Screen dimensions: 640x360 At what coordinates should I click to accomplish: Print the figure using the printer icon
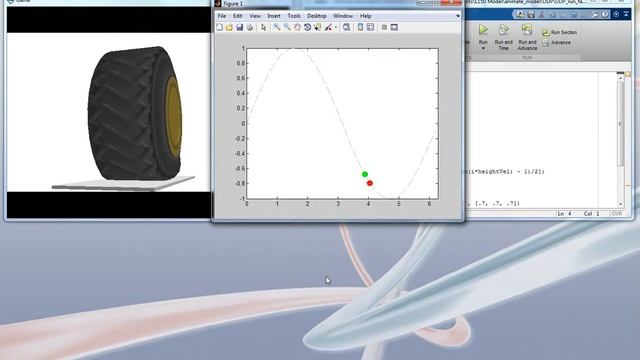tap(249, 27)
